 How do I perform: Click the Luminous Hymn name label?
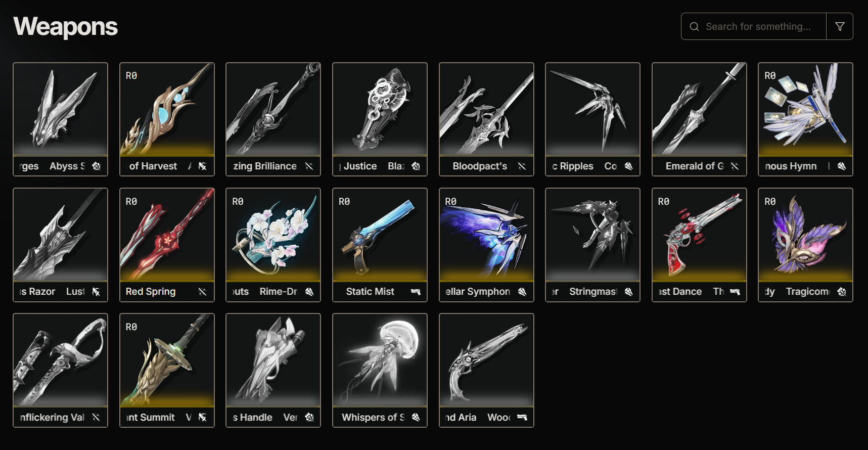(791, 166)
